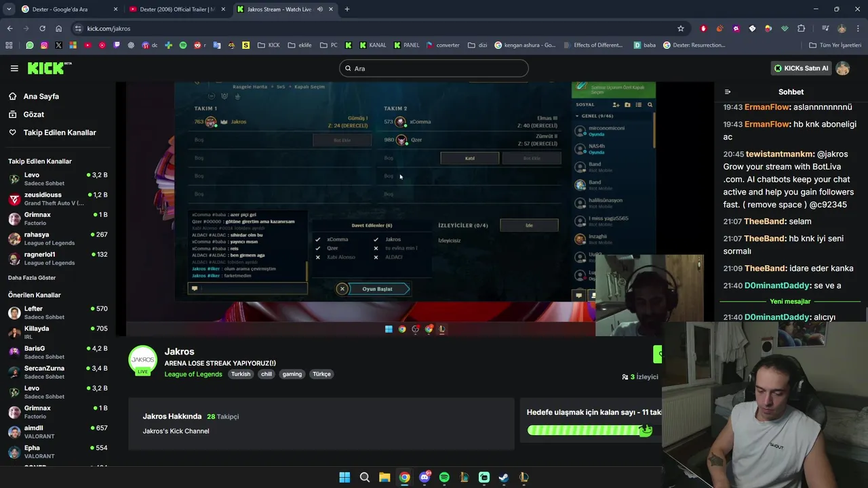Open Epha VALORANT channel

[x=58, y=451]
